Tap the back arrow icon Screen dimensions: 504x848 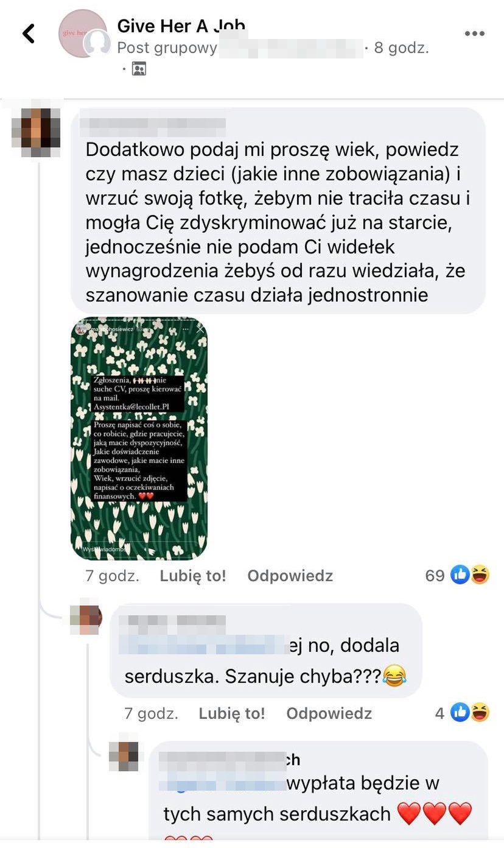click(29, 34)
